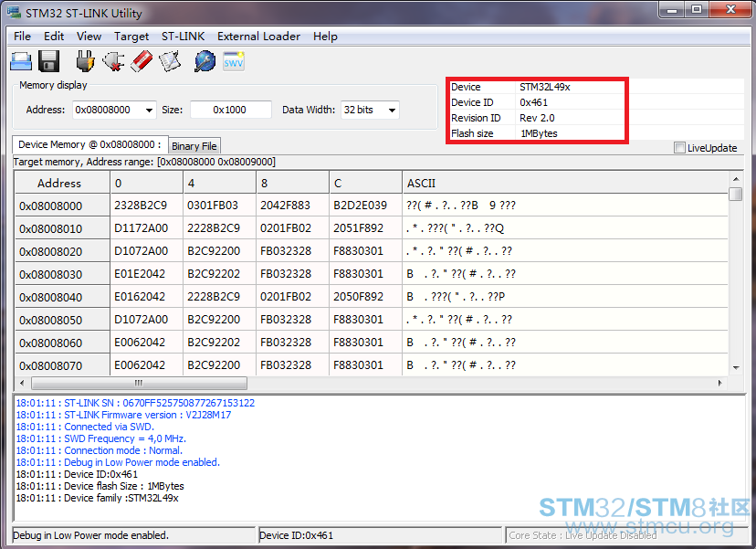This screenshot has height=549, width=756.
Task: Click column header C
Action: pos(366,184)
